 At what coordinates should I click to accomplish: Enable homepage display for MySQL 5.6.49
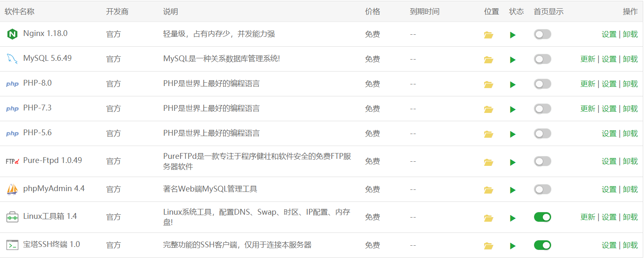(x=542, y=59)
